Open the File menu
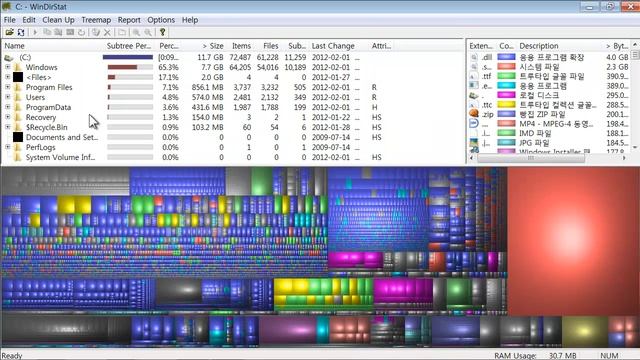 (x=9, y=20)
